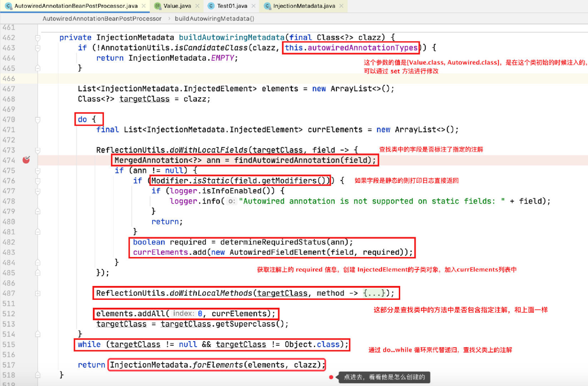Click the "Autowired annotation is not supported" string
588x386 pixels.
pyautogui.click(x=372, y=201)
